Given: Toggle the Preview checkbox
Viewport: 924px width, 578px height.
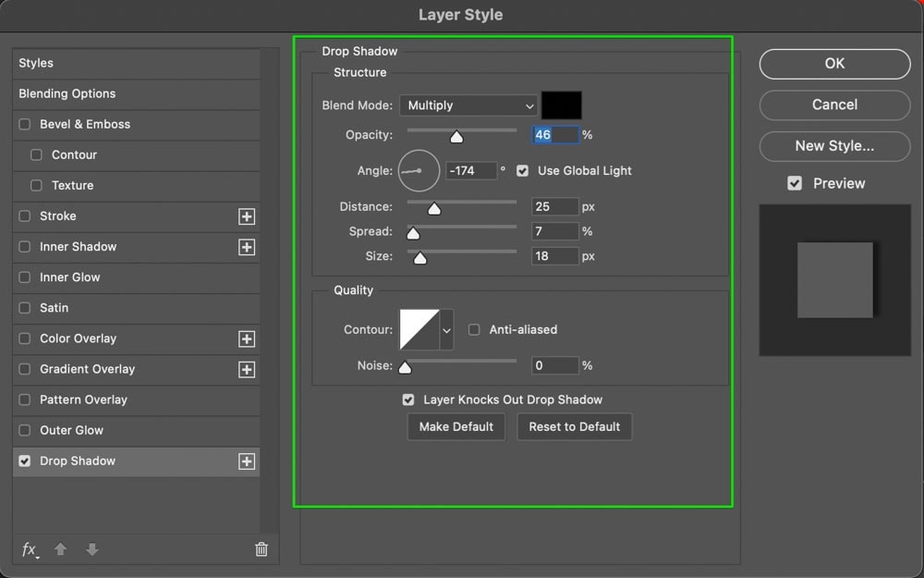Looking at the screenshot, I should tap(795, 183).
